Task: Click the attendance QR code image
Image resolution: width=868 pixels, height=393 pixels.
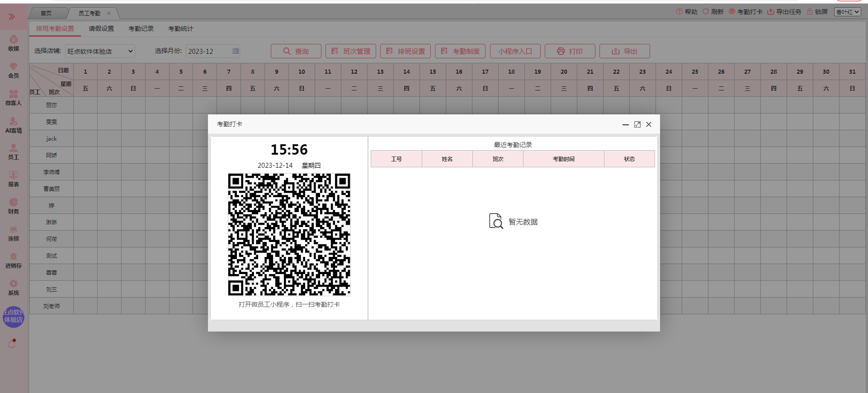Action: pos(289,235)
